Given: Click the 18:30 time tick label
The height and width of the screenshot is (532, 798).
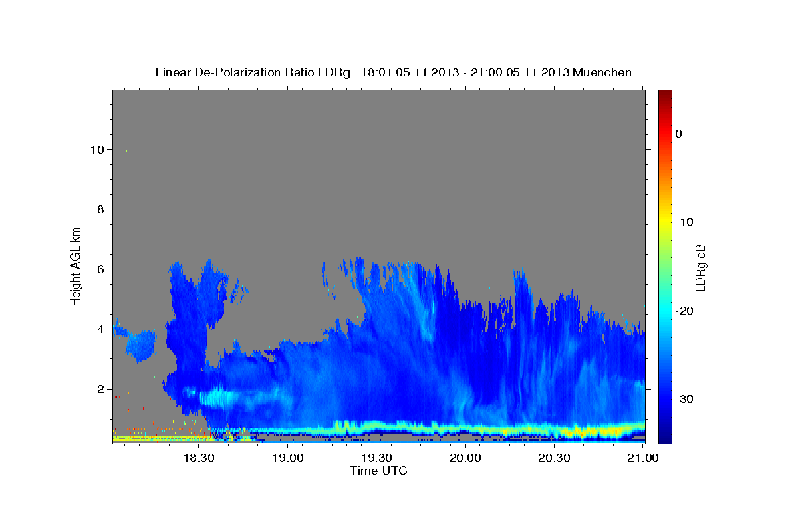Looking at the screenshot, I should pyautogui.click(x=198, y=458).
